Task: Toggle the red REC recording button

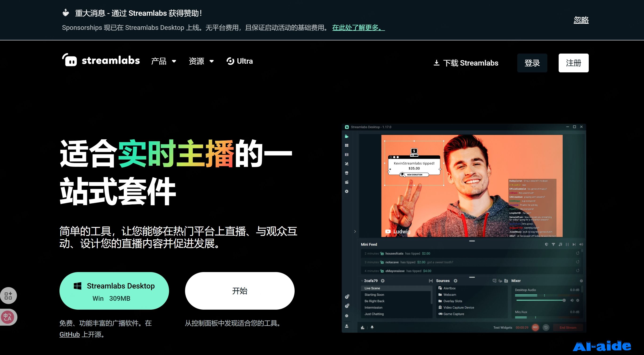Action: point(535,328)
